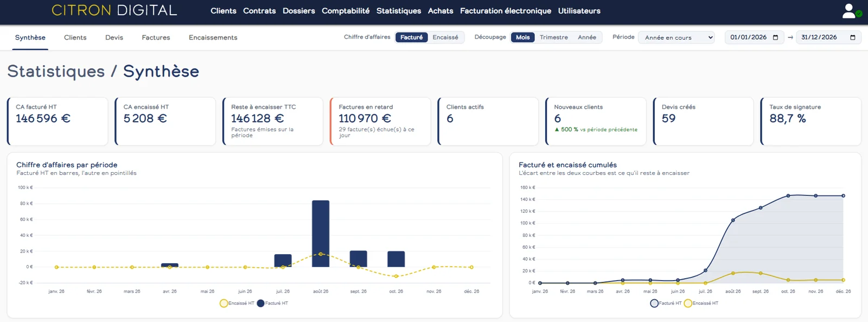Image resolution: width=868 pixels, height=322 pixels.
Task: Click the '146 128 €' value
Action: 257,118
